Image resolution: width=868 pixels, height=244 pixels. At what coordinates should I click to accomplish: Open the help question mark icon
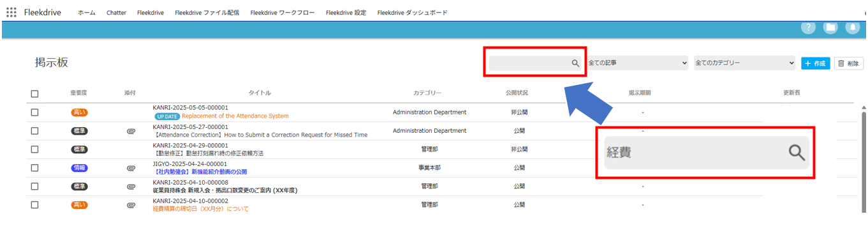click(808, 27)
